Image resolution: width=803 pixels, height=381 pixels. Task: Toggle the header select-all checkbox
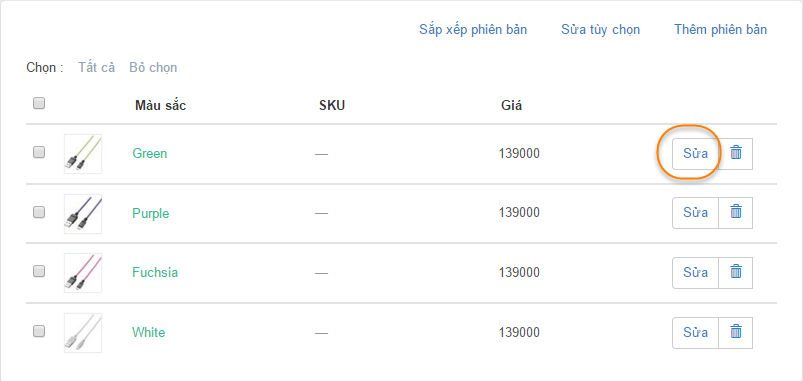point(39,103)
